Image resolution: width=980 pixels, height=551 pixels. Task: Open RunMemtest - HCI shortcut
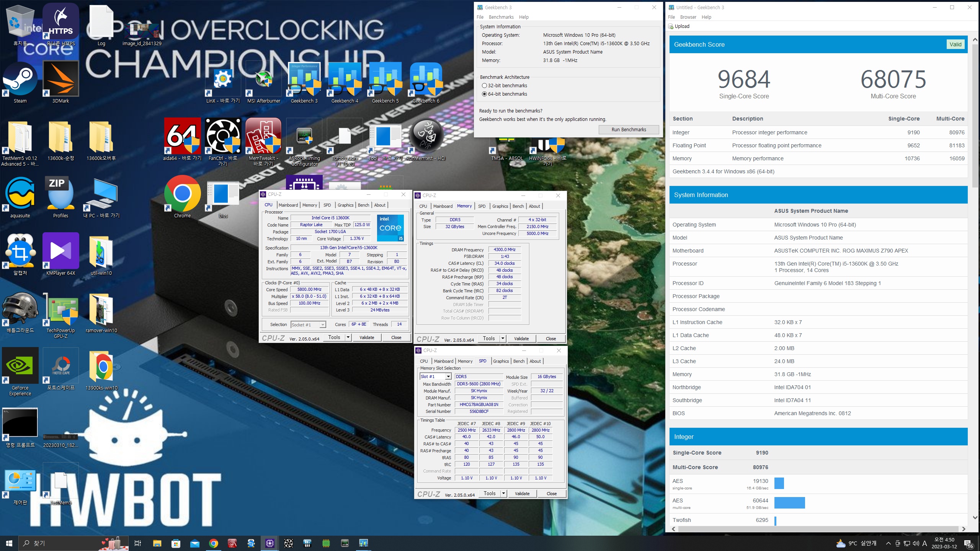pos(426,140)
